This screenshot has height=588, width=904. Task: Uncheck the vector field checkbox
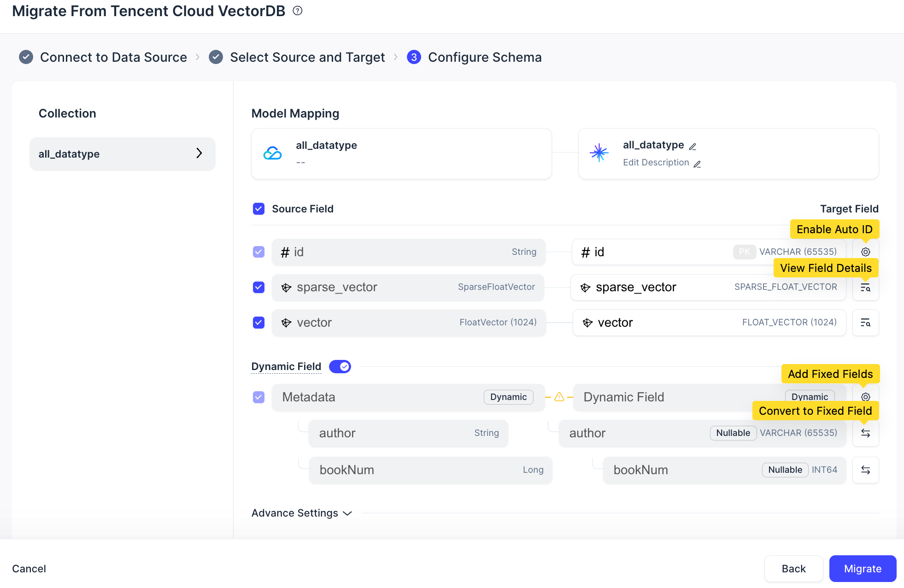tap(258, 323)
